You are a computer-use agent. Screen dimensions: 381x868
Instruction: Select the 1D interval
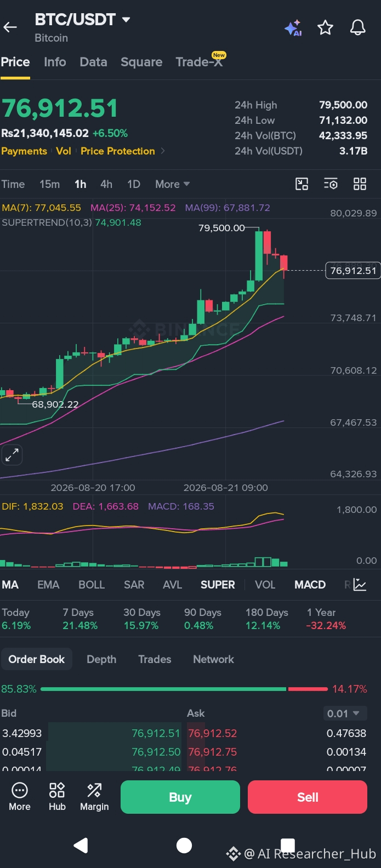134,184
